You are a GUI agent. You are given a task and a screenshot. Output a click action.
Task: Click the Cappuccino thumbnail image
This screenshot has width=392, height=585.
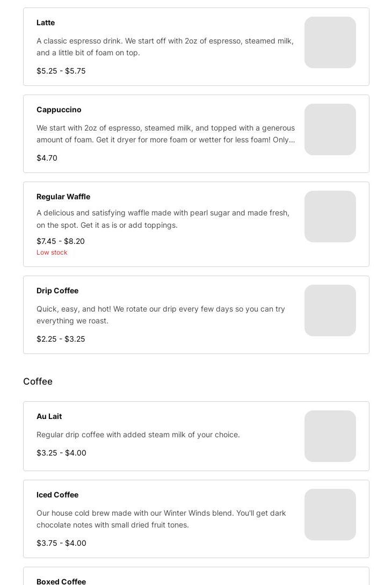[330, 129]
